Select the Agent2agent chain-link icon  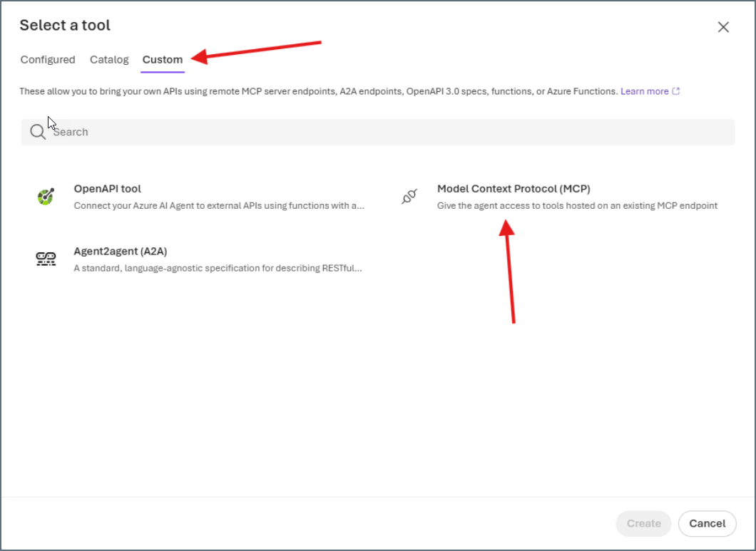click(46, 259)
